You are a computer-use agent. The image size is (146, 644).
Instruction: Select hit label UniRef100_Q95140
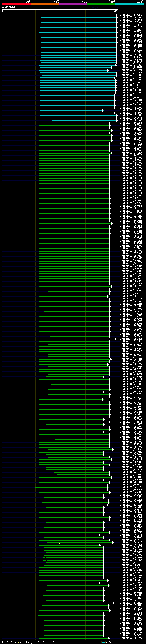click(x=131, y=249)
